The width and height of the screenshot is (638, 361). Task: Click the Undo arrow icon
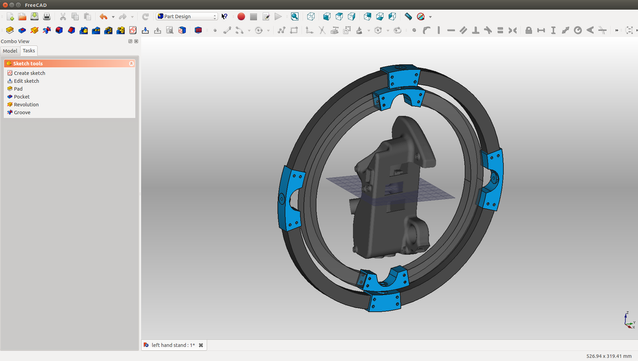point(104,17)
